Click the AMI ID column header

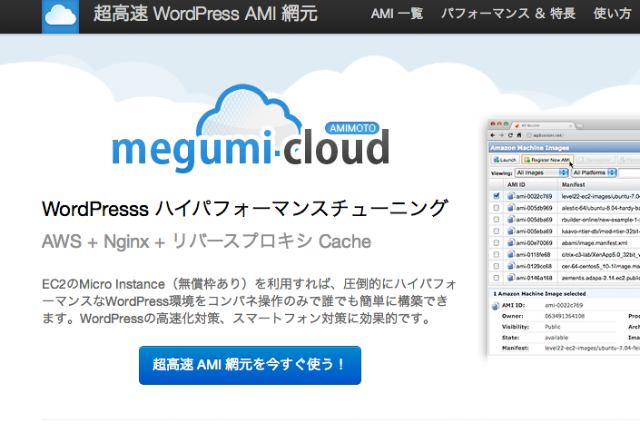[x=516, y=184]
